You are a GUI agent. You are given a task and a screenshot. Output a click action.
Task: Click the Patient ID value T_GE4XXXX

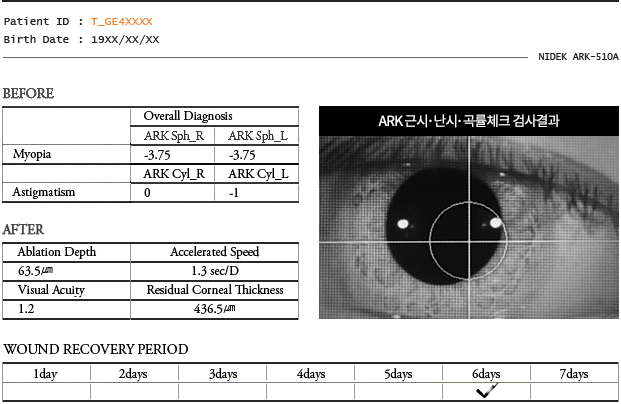(x=124, y=21)
